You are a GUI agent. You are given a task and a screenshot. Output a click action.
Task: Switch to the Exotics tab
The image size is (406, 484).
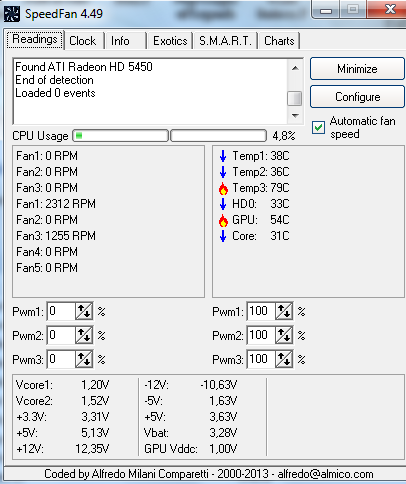(170, 41)
